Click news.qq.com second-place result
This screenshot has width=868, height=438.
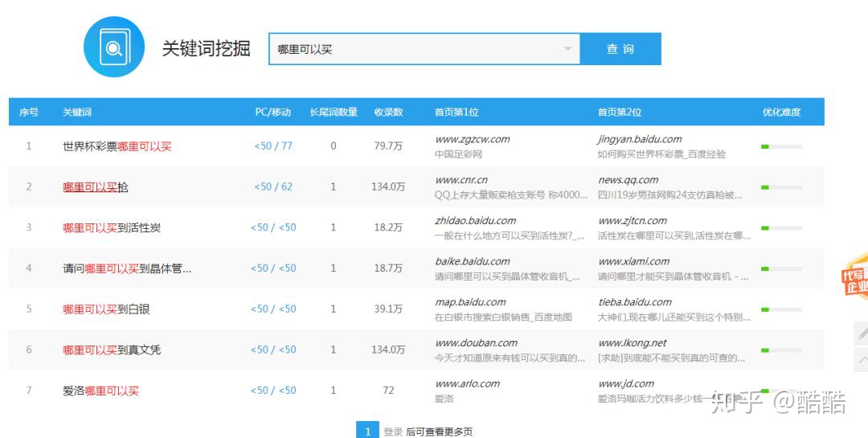point(628,180)
